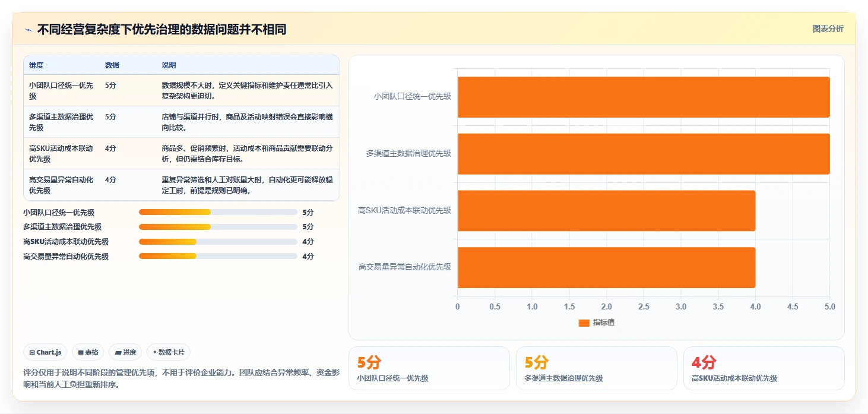Image resolution: width=868 pixels, height=414 pixels.
Task: Click the chart y-axis label 多渠道主数据治理优先级
Action: tap(409, 153)
